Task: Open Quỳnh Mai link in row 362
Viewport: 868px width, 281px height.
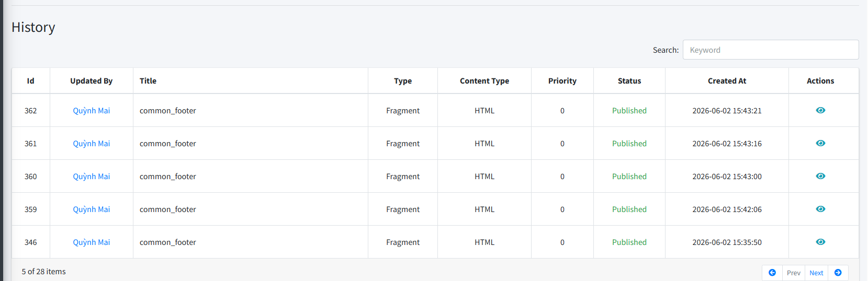Action: pos(92,111)
